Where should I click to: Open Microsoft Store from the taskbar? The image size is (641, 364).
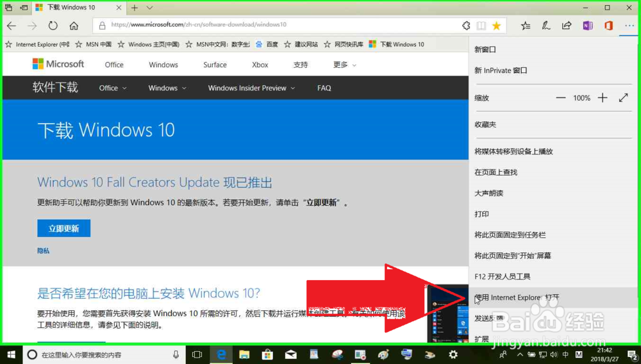pos(268,354)
